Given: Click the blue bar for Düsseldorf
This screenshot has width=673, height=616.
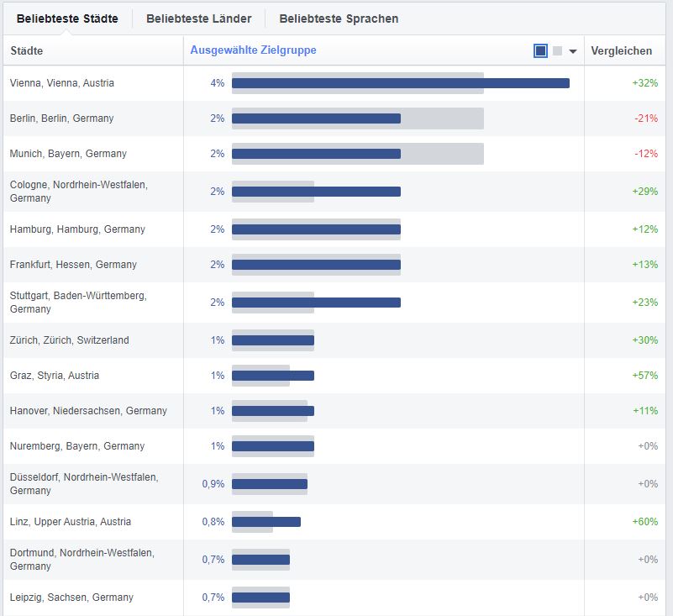Looking at the screenshot, I should coord(270,484).
